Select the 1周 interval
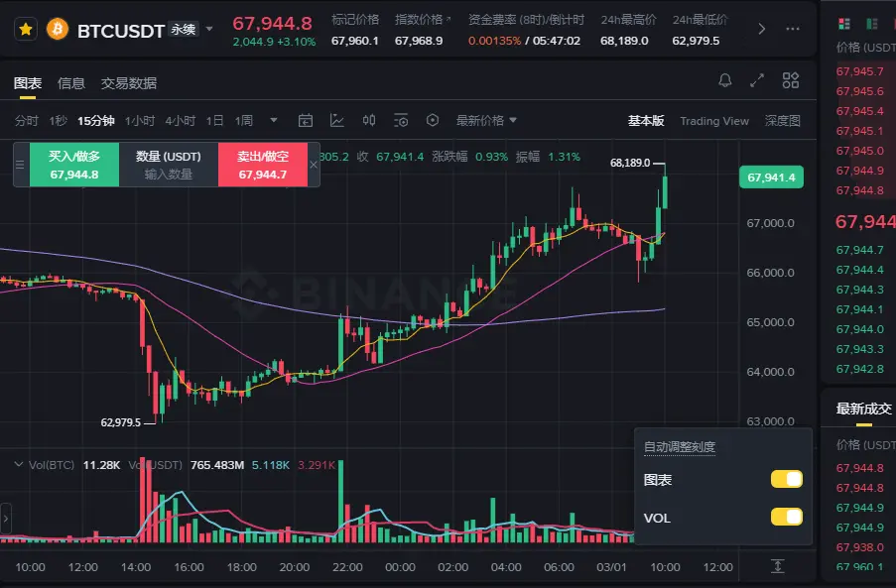This screenshot has height=588, width=896. [243, 120]
